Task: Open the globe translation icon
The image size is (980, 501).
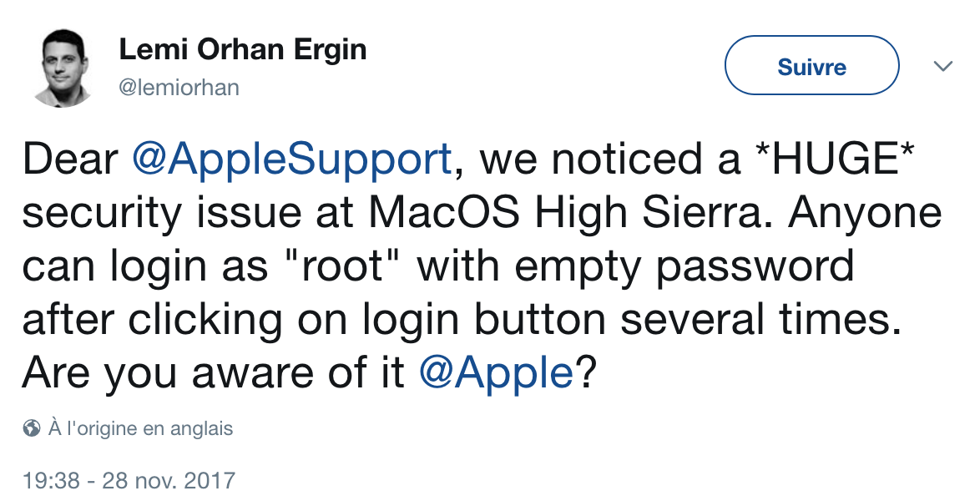Action: pos(31,428)
